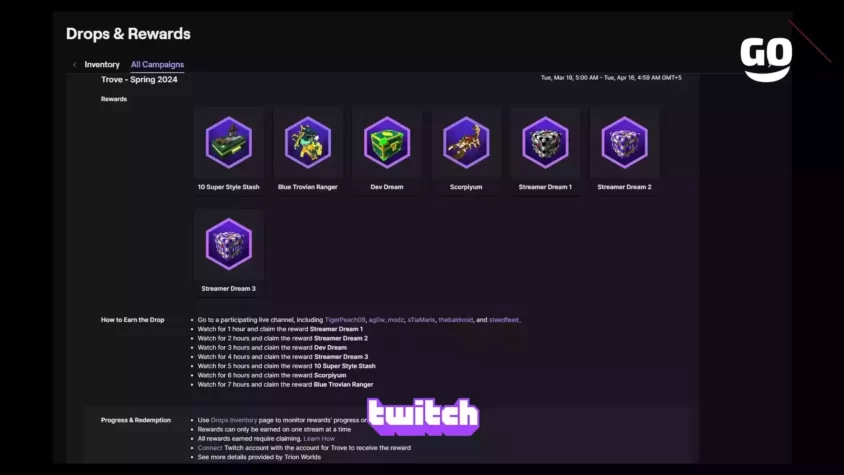Open the steedfeed_ channel link
Image resolution: width=844 pixels, height=475 pixels.
pyautogui.click(x=505, y=320)
